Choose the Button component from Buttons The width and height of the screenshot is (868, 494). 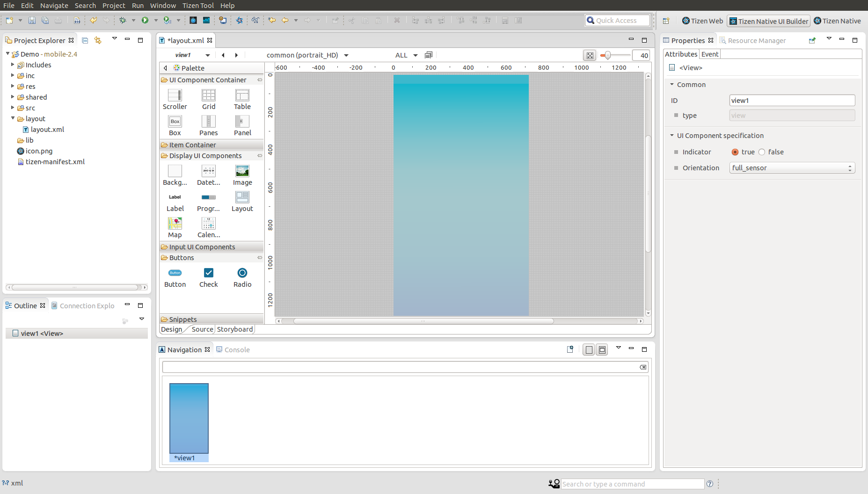click(x=175, y=273)
